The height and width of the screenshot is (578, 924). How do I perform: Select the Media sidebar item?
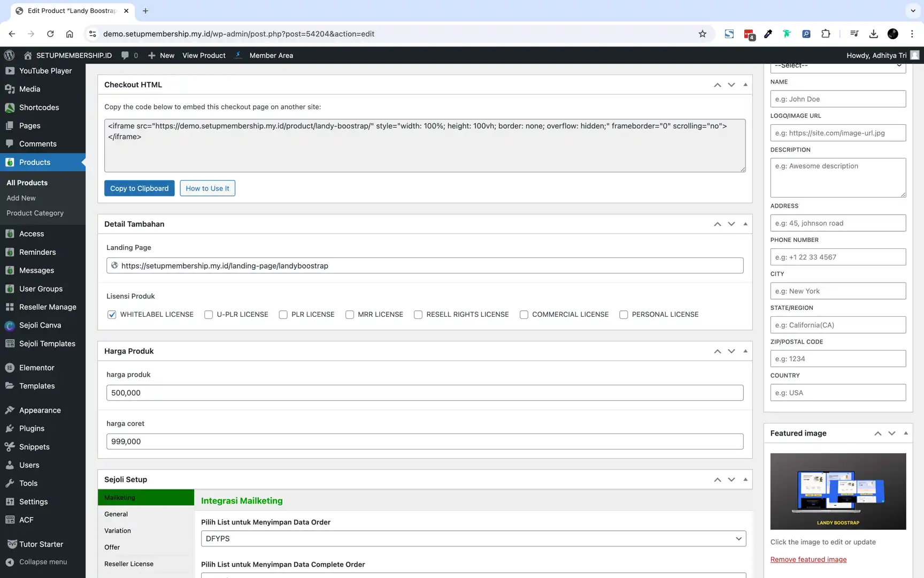click(x=28, y=89)
